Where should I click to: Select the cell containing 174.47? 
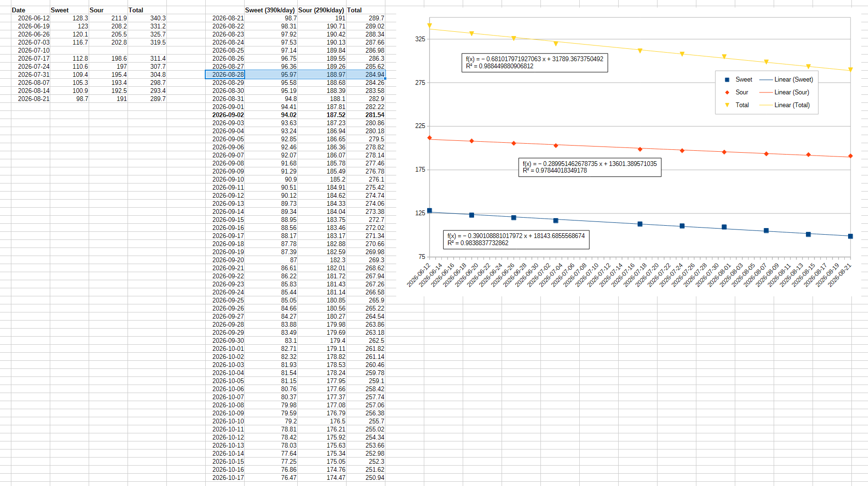pos(321,477)
